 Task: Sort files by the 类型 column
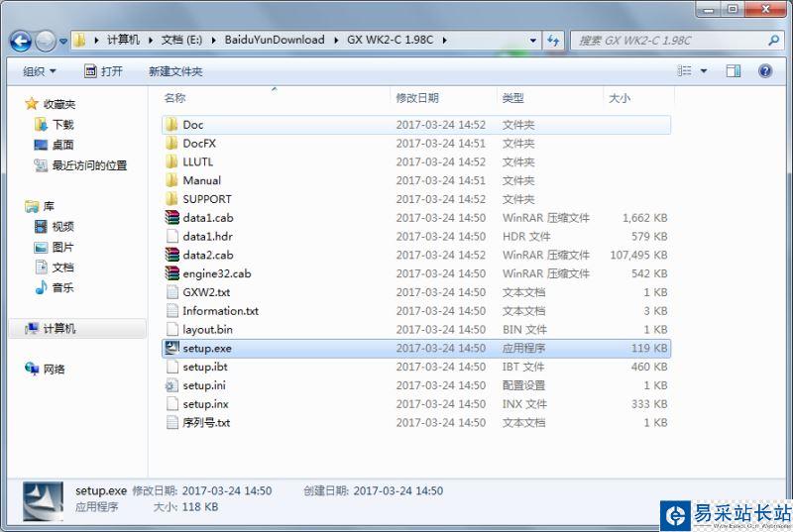[512, 98]
